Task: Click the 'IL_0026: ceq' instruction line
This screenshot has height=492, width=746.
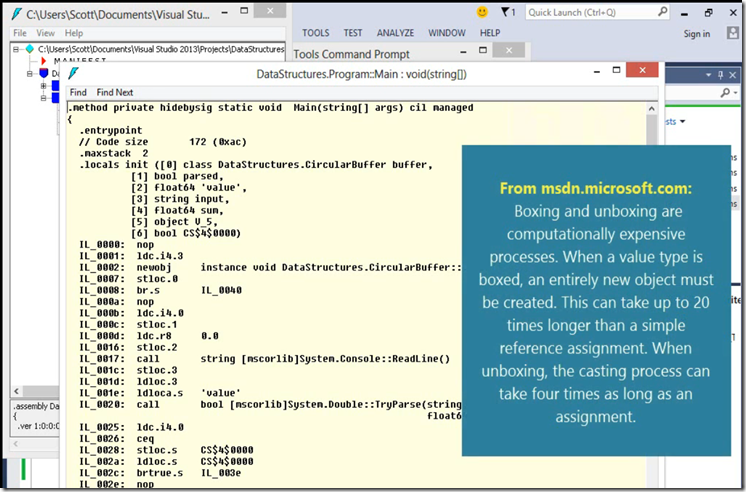Action: click(117, 439)
